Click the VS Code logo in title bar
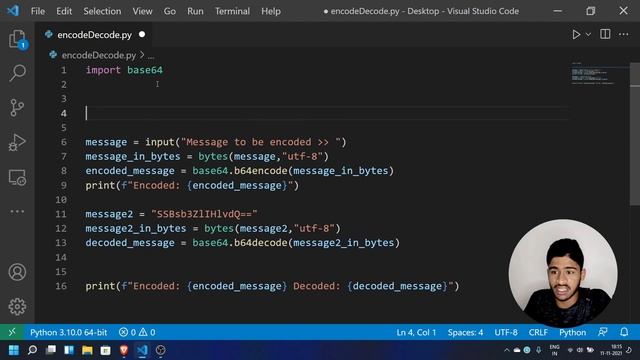Screen dimensions: 640x360 pyautogui.click(x=13, y=11)
